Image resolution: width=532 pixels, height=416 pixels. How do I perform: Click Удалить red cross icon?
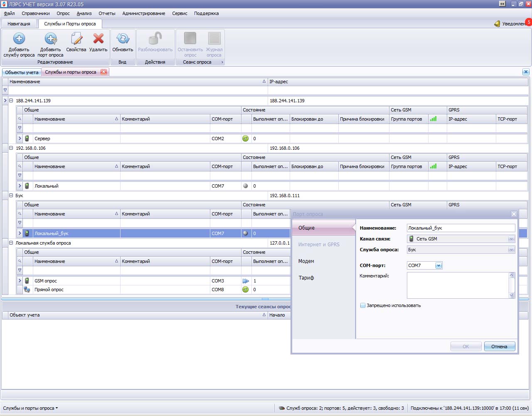pyautogui.click(x=99, y=39)
